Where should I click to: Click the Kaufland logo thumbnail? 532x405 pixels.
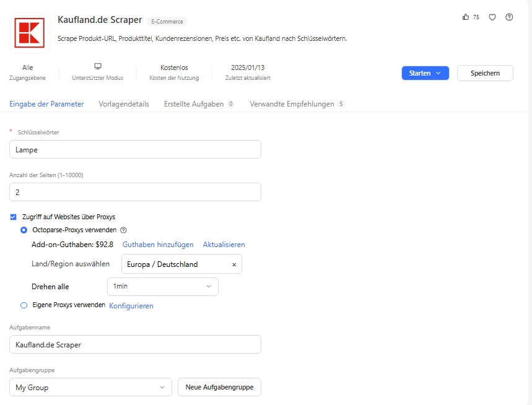[x=30, y=33]
